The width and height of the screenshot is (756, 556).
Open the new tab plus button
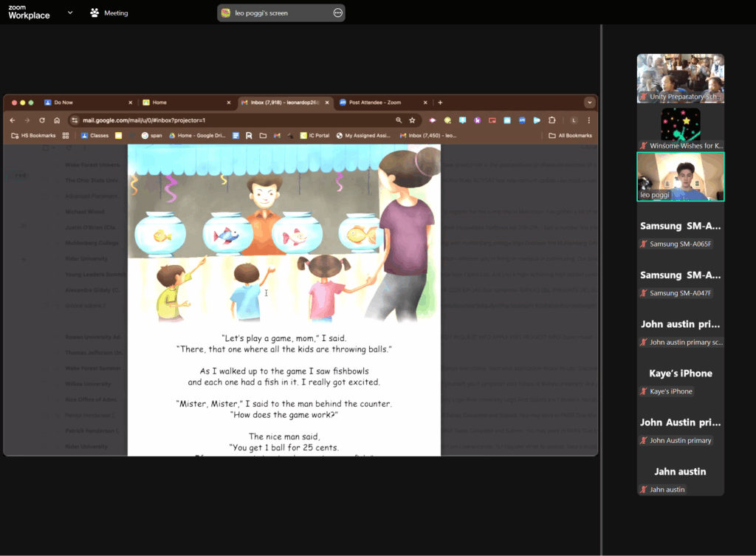(440, 103)
